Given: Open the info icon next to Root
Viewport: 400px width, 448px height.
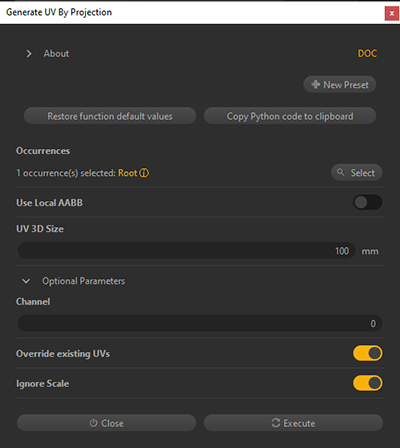Looking at the screenshot, I should (144, 173).
